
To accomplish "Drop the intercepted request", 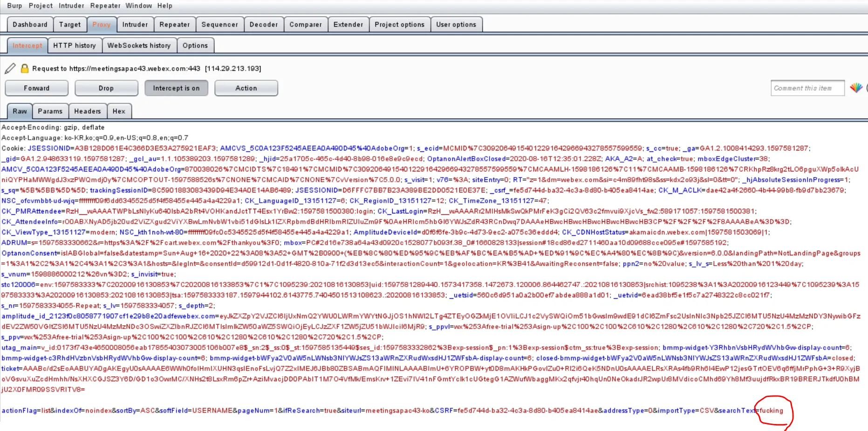I will point(106,88).
